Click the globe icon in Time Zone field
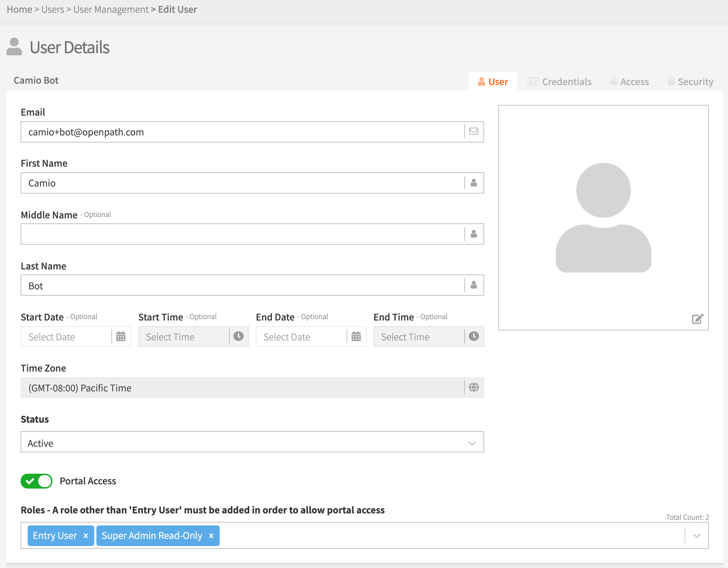The height and width of the screenshot is (568, 728). point(474,387)
